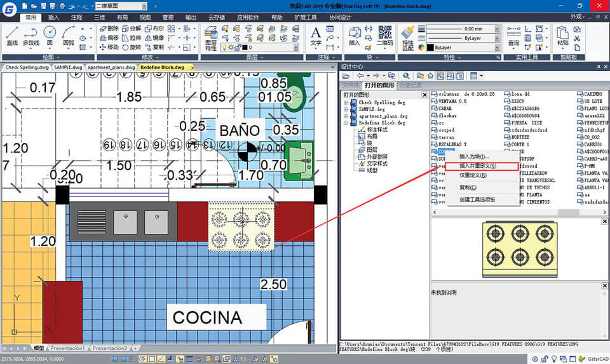The height and width of the screenshot is (364, 610).
Task: Click the 删除 erase button
Action: coord(109,29)
